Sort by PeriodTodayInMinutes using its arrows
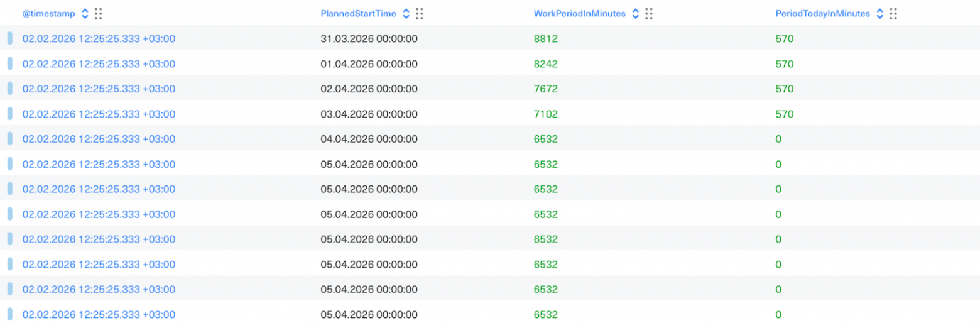This screenshot has width=980, height=323. 880,14
